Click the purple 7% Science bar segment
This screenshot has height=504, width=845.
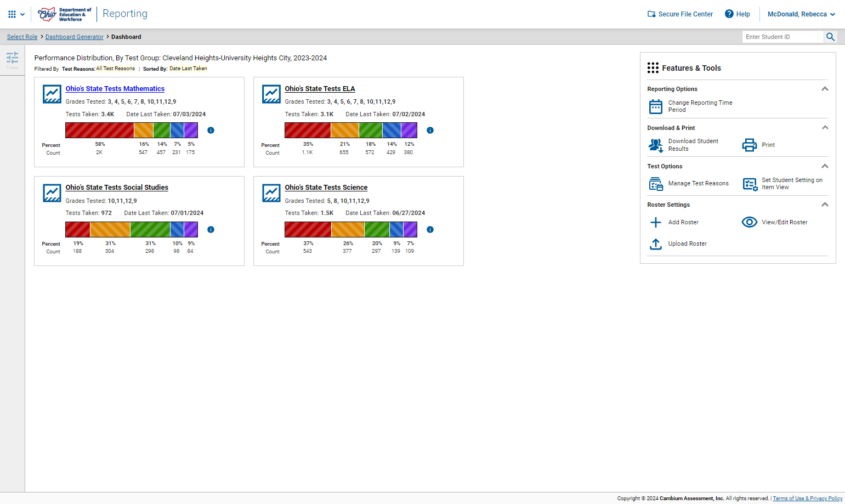[x=410, y=230]
